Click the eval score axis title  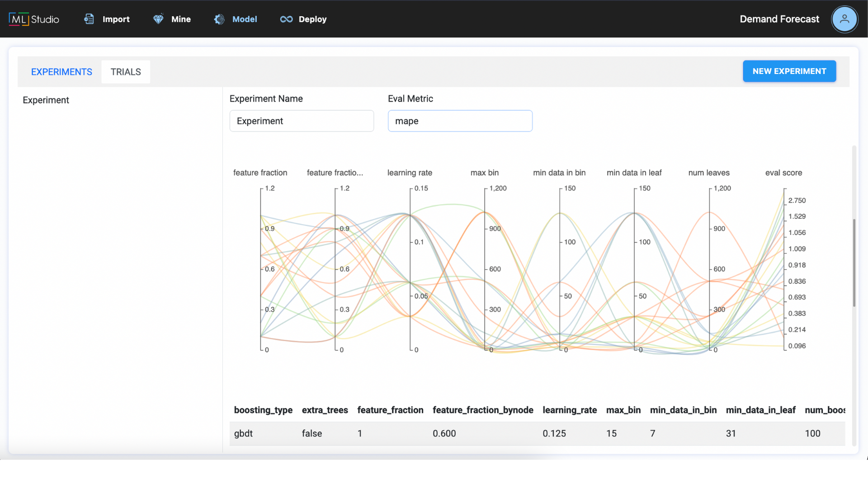[783, 173]
